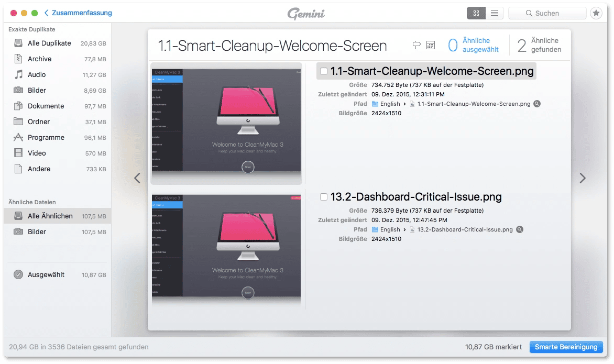
Task: Click the 20,94 GB in 3536 Dateien status
Action: (x=79, y=347)
